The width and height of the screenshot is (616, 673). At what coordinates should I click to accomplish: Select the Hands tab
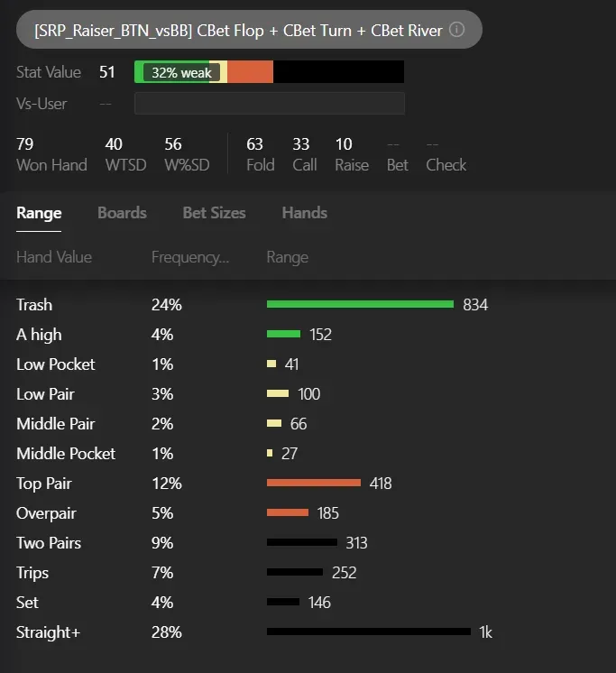pos(304,213)
